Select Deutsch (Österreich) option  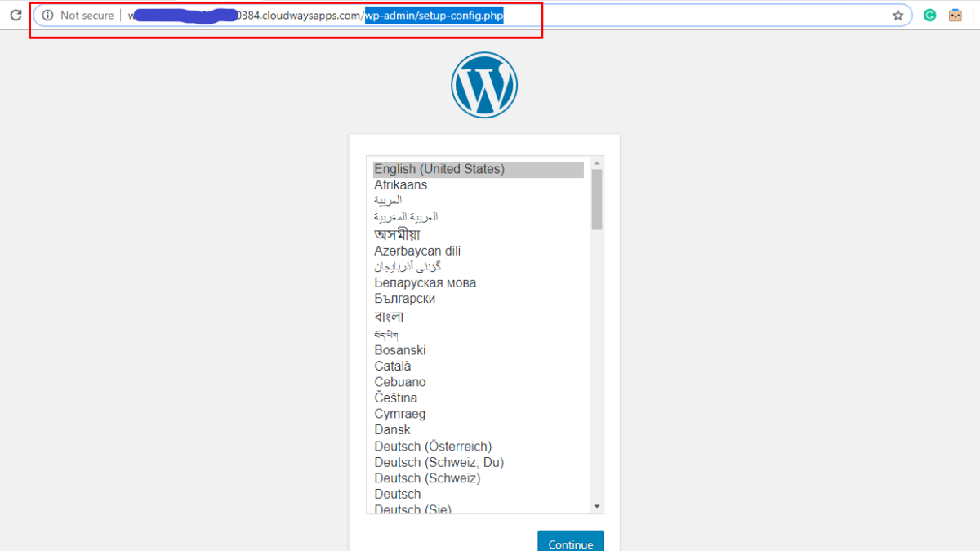pyautogui.click(x=479, y=447)
